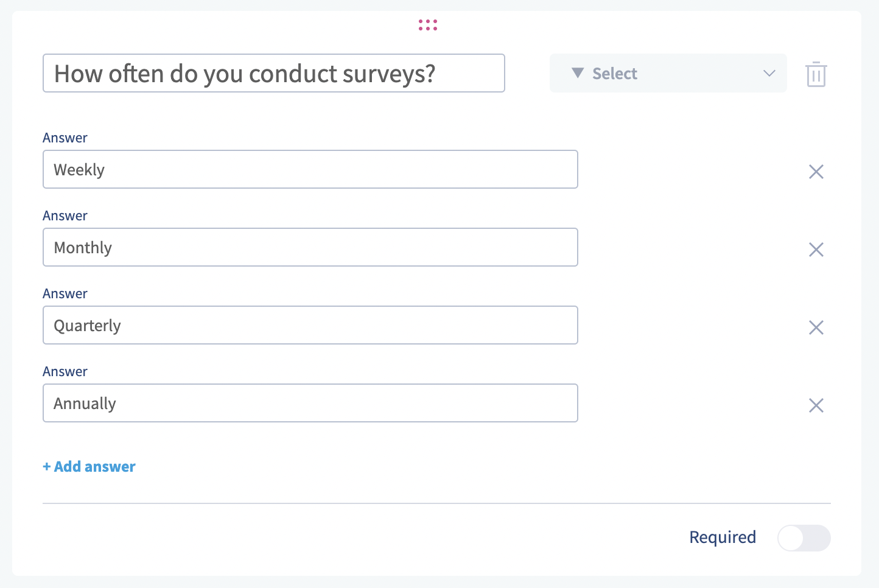Select the Quarterly answer input field
Viewport: 879px width, 588px height.
coord(310,325)
